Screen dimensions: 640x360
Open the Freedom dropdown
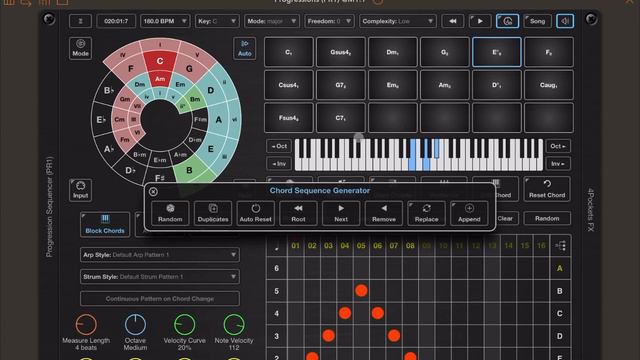pos(329,21)
